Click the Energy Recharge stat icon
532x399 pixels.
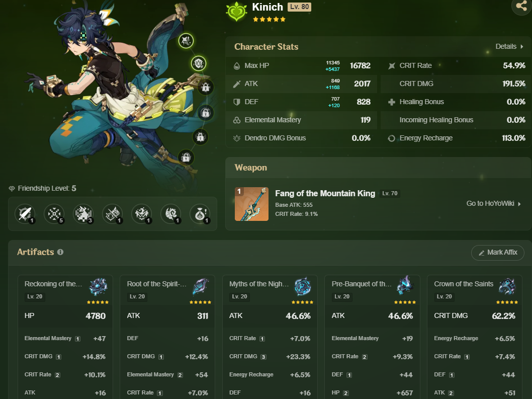(x=391, y=138)
